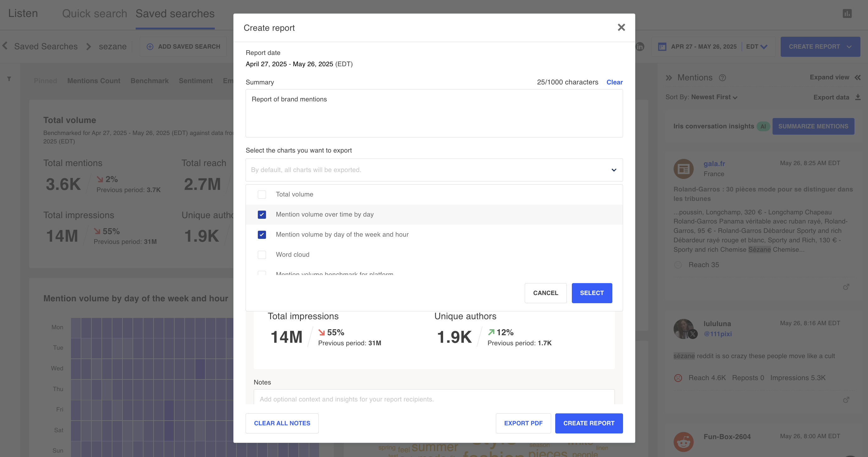This screenshot has height=457, width=868.
Task: Open the Sentiment tab
Action: pyautogui.click(x=196, y=81)
